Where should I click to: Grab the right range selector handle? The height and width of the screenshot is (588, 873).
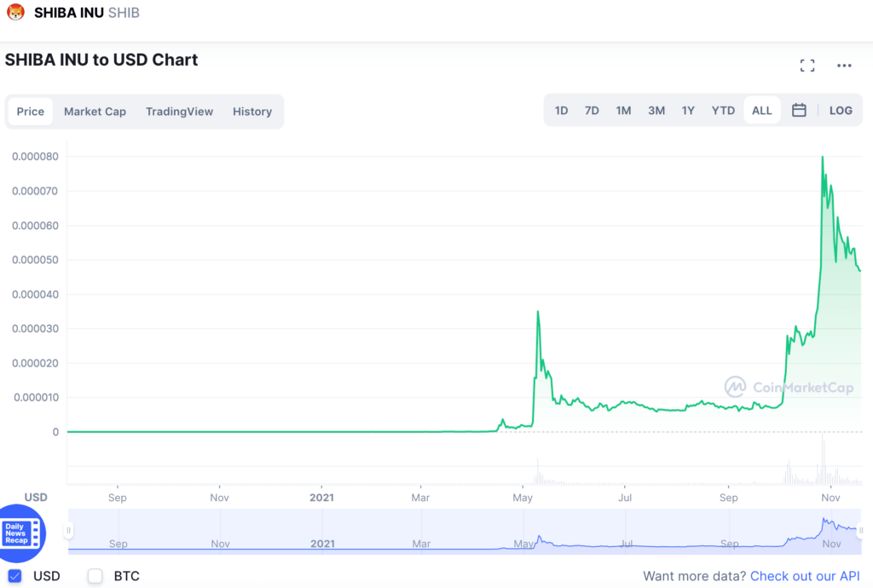[x=860, y=530]
